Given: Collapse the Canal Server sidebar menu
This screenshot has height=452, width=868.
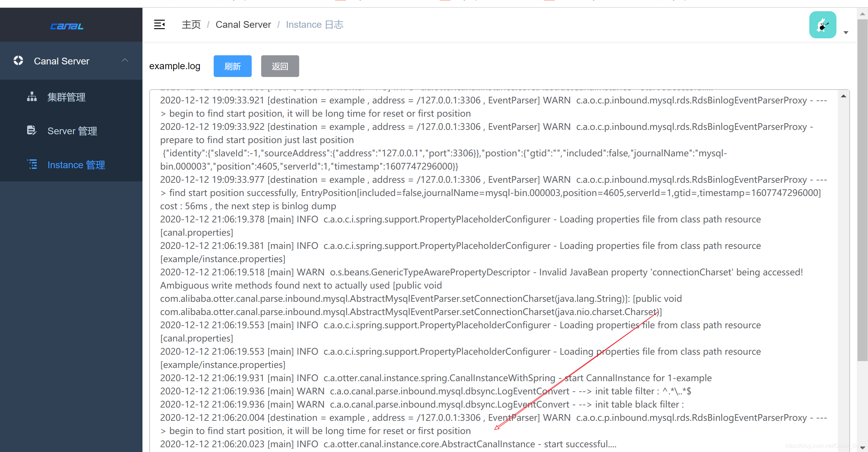Looking at the screenshot, I should coord(125,60).
